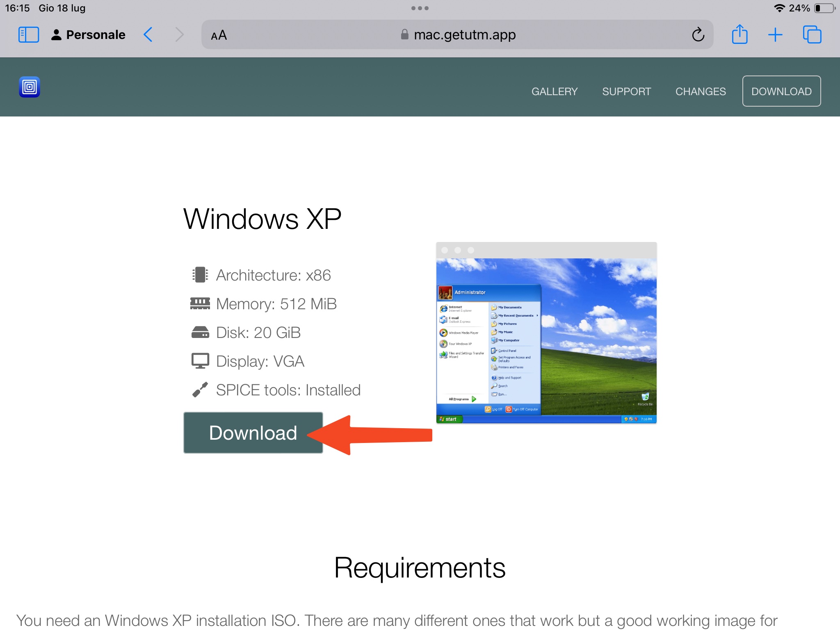Image resolution: width=840 pixels, height=630 pixels.
Task: Click the SPICE tools icon
Action: click(200, 390)
